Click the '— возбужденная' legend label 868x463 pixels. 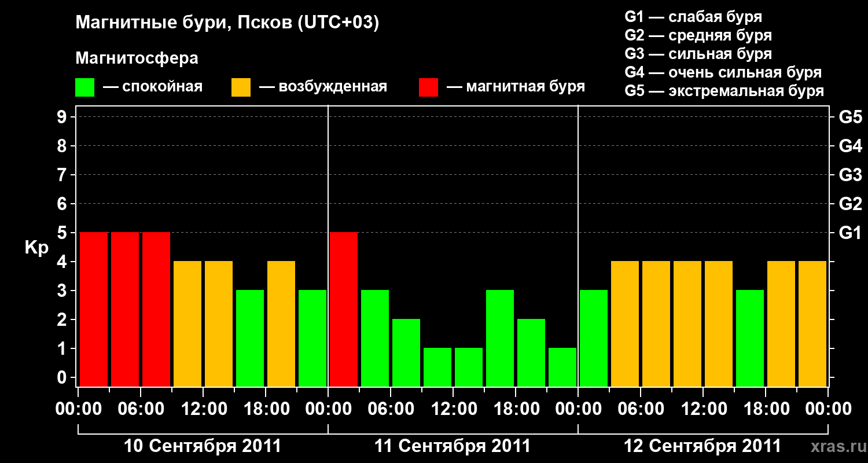pyautogui.click(x=323, y=87)
